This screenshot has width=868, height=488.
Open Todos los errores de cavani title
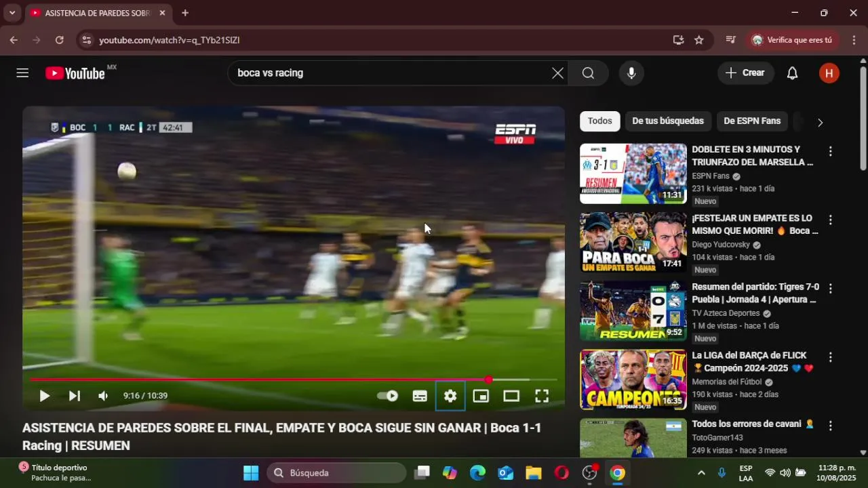click(752, 424)
